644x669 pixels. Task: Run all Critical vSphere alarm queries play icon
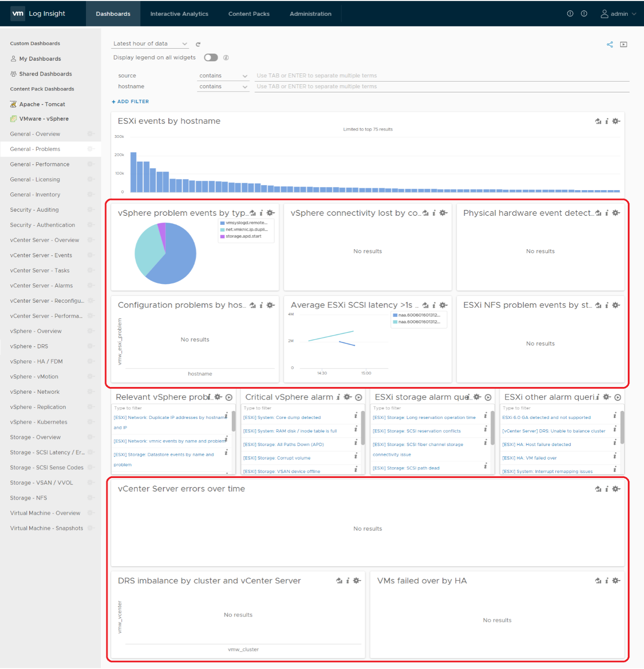tap(358, 397)
